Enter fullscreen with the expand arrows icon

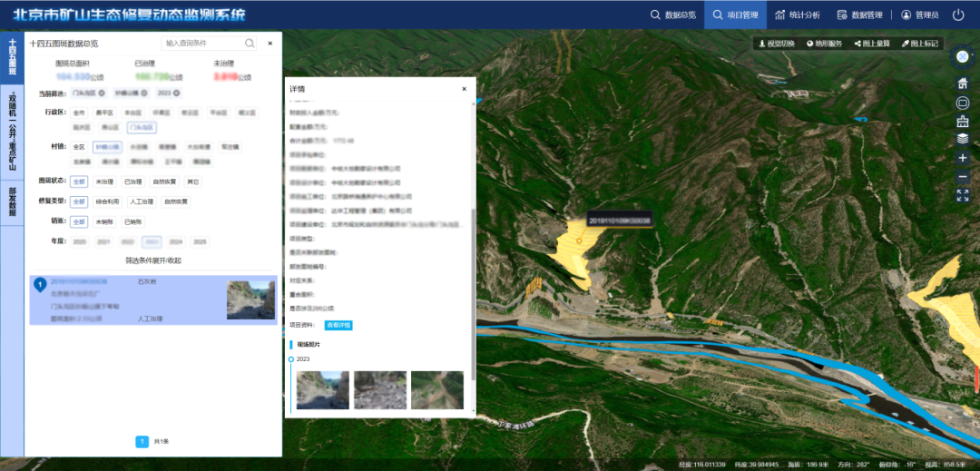(x=963, y=194)
